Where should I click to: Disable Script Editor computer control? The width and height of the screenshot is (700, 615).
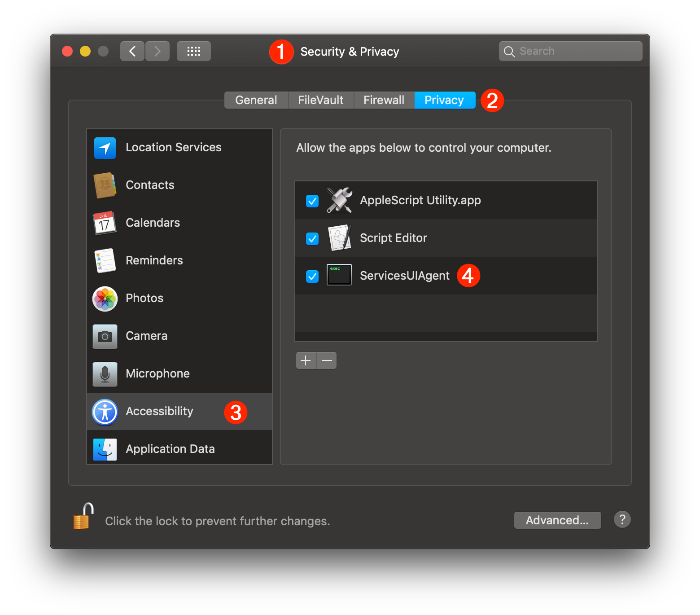click(312, 238)
